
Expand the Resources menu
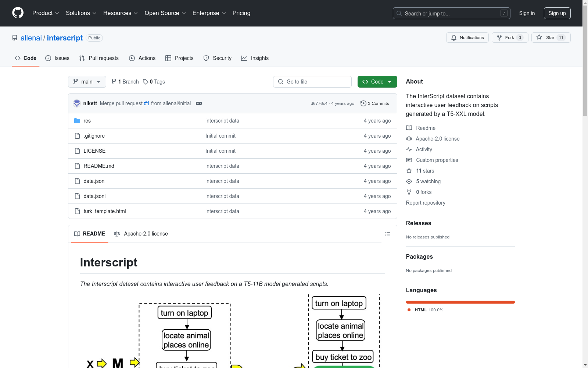pos(121,13)
